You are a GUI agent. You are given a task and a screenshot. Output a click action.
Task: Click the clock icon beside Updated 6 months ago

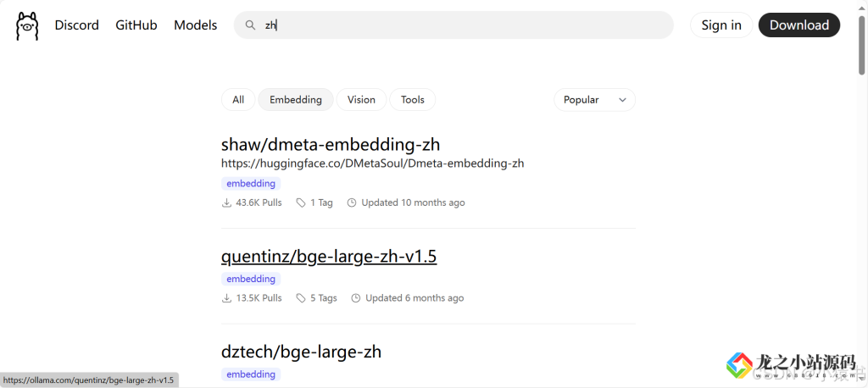(356, 298)
